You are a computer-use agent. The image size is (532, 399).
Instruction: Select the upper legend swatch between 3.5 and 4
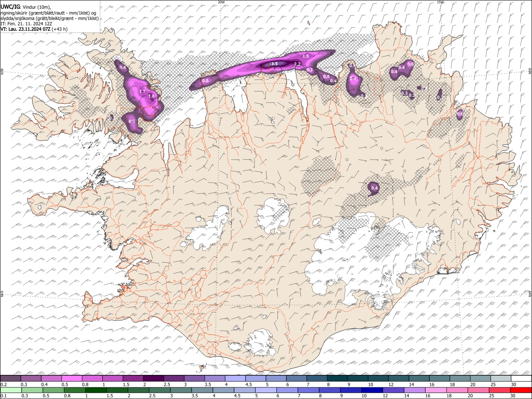(x=215, y=378)
